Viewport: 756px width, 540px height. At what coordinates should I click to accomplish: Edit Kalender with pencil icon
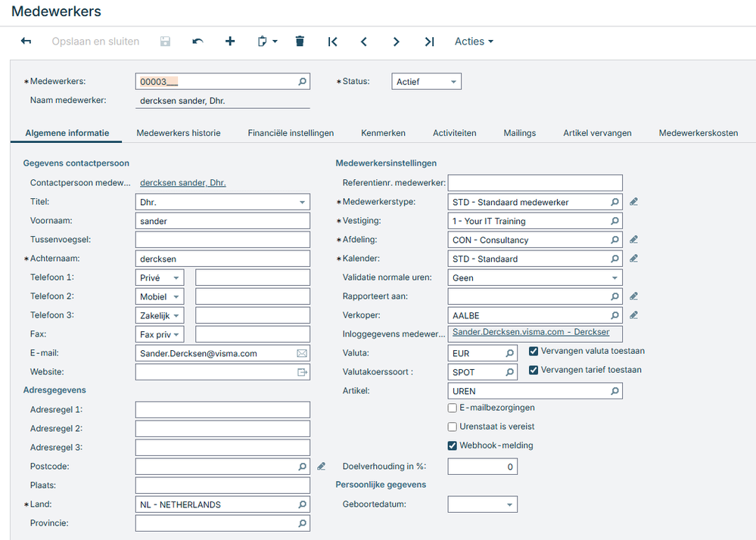pos(634,259)
